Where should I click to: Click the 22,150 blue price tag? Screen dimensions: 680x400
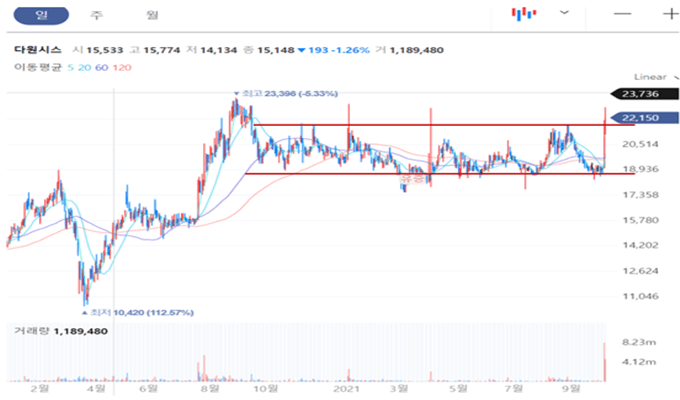pos(644,118)
